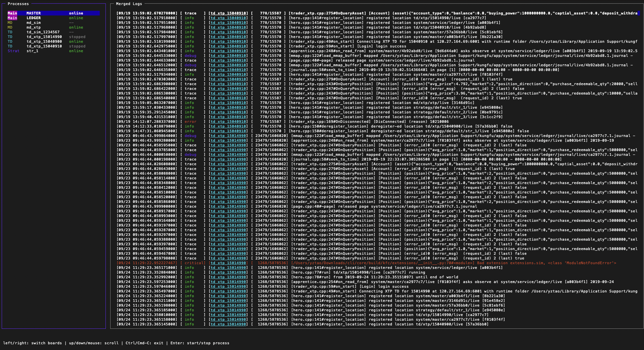Open td_xtp_15014990 link in 09:46:43.999864000 debug row
Screen dimensions: 644x350
click(228, 136)
